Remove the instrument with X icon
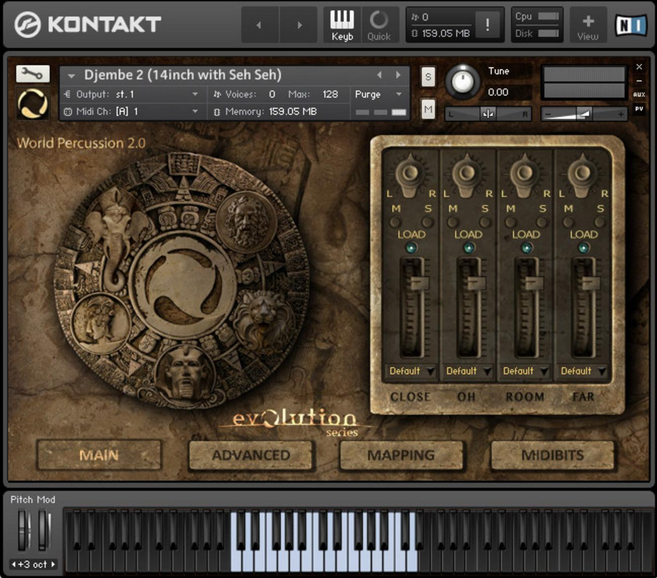The image size is (657, 578). tap(639, 67)
